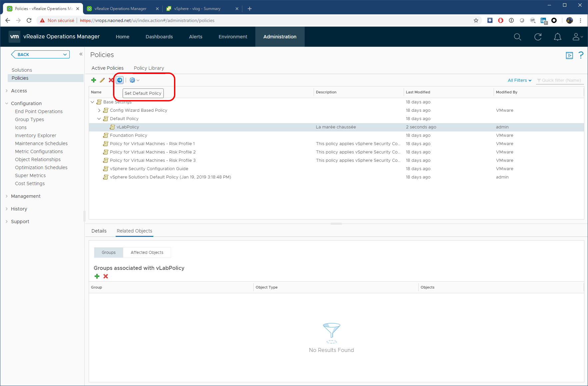Open the alerts bell icon
The width and height of the screenshot is (588, 386).
557,37
